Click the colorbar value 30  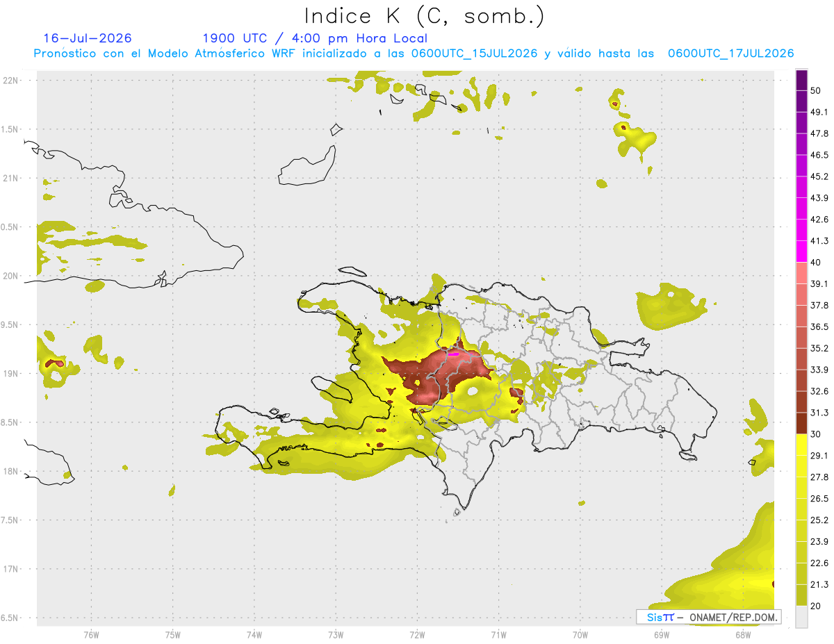815,434
